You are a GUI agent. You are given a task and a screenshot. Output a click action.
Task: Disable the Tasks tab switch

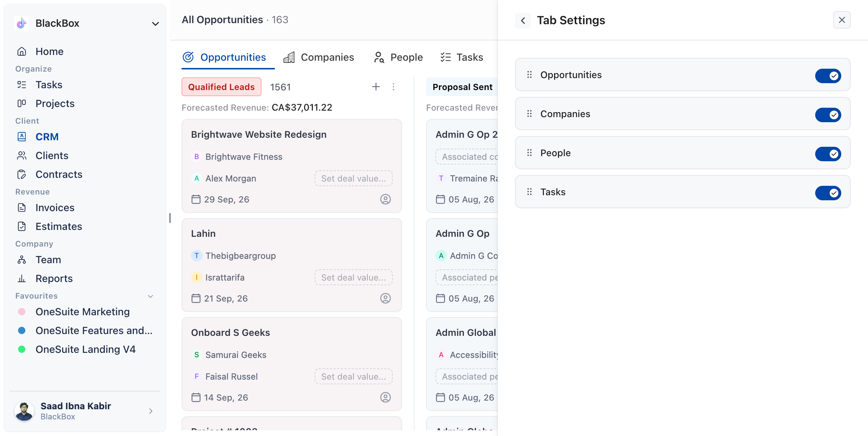point(828,193)
